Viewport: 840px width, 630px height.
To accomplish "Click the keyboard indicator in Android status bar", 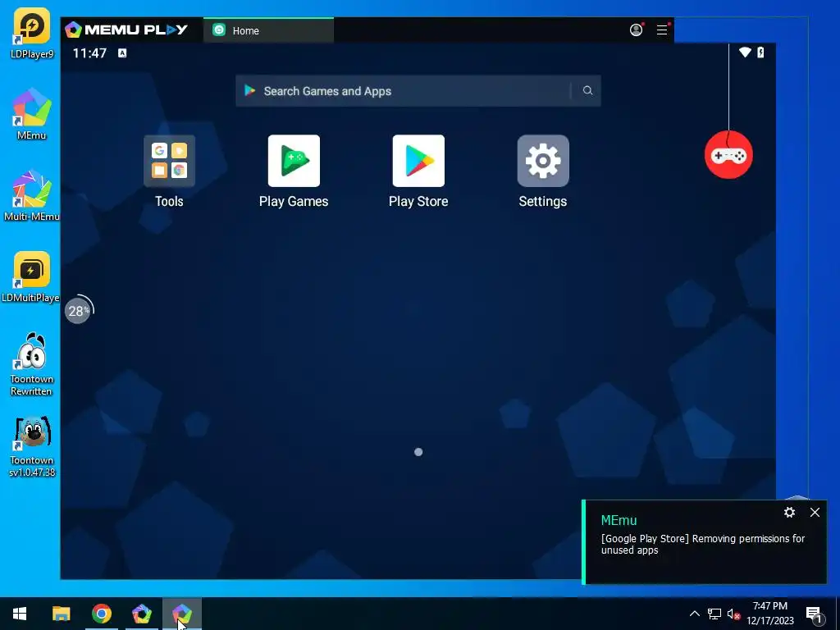I will (x=122, y=52).
